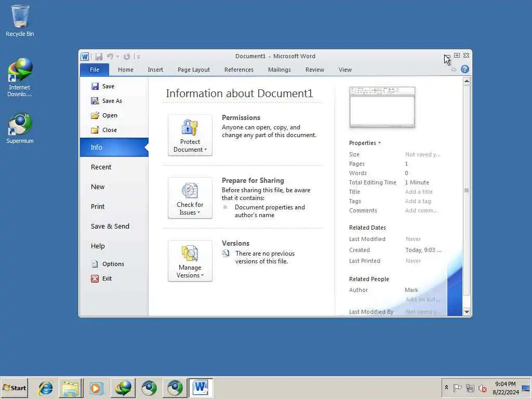
Task: Launch Internet Explorer from taskbar
Action: click(46, 388)
